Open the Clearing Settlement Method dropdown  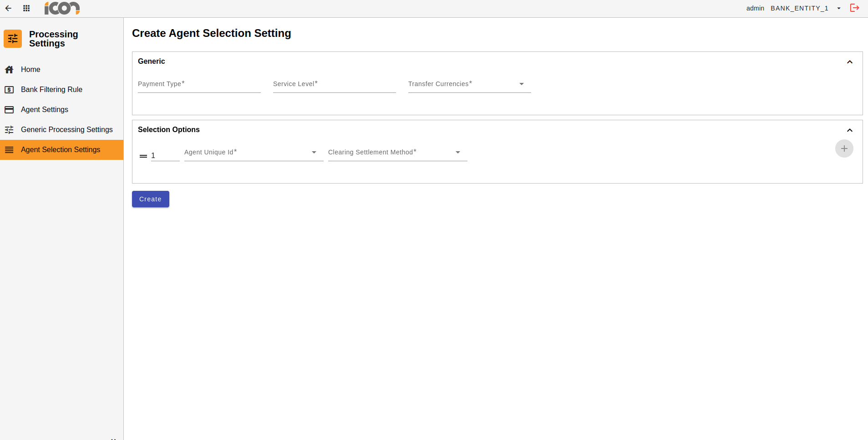point(458,153)
